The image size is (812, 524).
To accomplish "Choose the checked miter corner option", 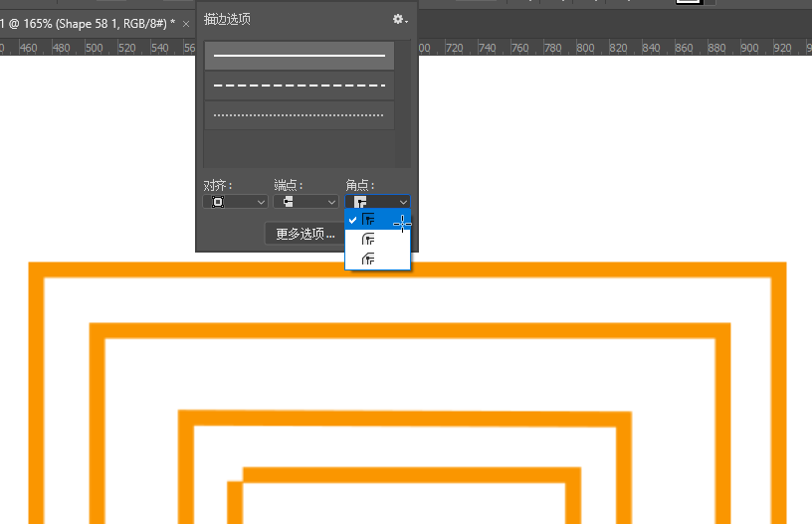I will [377, 220].
